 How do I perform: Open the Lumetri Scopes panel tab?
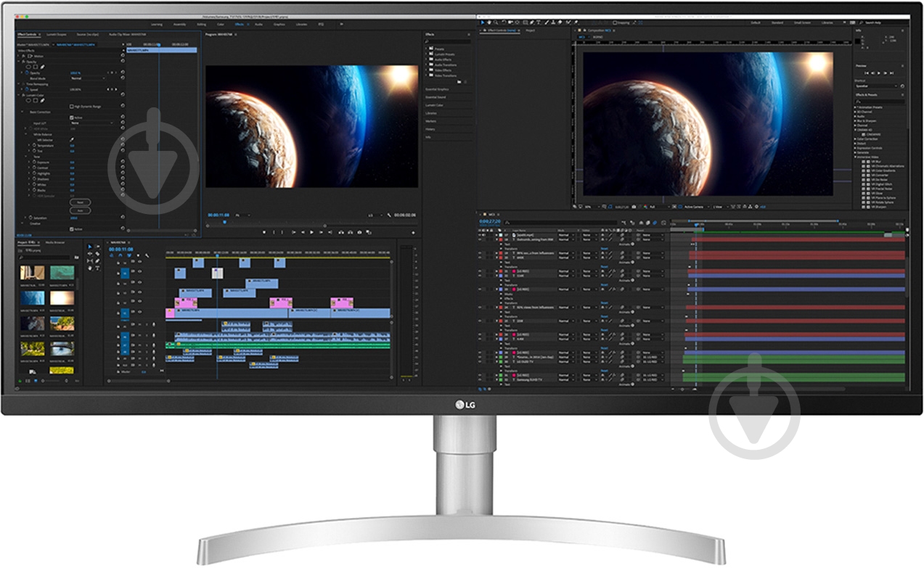pos(56,34)
